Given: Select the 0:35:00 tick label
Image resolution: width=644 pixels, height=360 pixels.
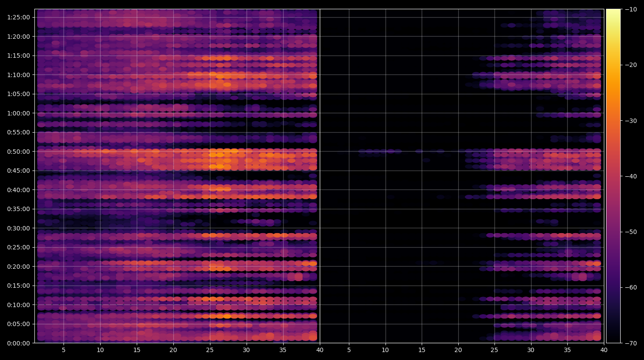Looking at the screenshot, I should pos(19,209).
